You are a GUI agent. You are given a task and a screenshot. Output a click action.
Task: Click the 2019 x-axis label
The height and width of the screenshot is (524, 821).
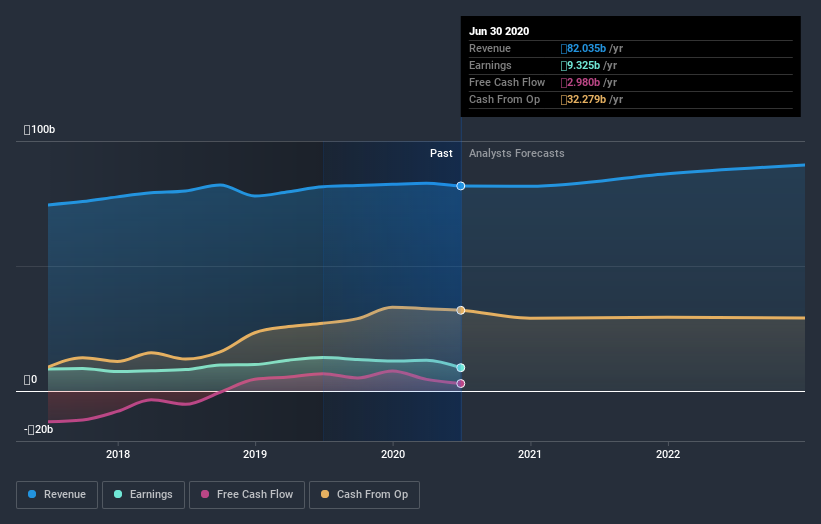(255, 454)
